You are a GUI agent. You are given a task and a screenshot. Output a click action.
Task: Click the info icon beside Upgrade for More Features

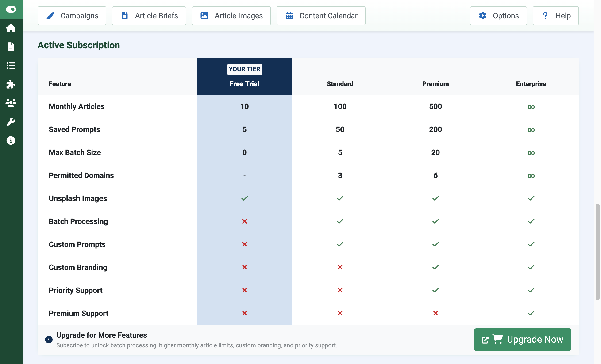tap(49, 339)
